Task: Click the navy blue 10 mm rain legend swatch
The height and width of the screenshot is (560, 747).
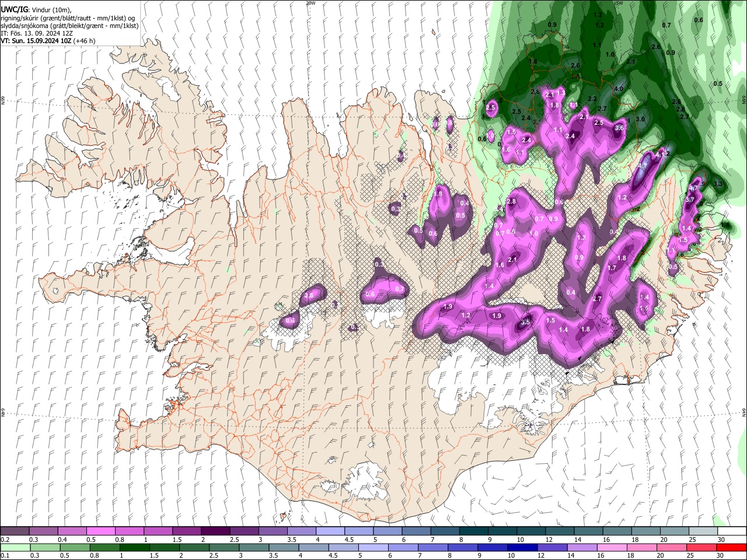Action: point(522,547)
